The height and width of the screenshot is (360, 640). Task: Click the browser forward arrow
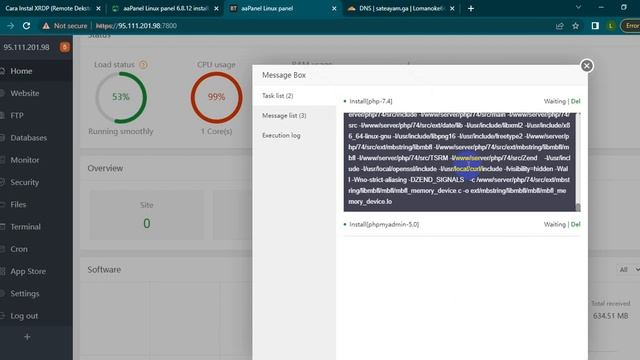(10, 26)
